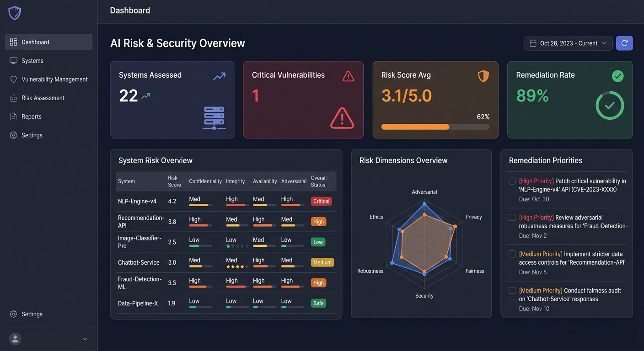Select the Risk Assessment sidebar icon
Image resolution: width=644 pixels, height=351 pixels.
tap(14, 98)
